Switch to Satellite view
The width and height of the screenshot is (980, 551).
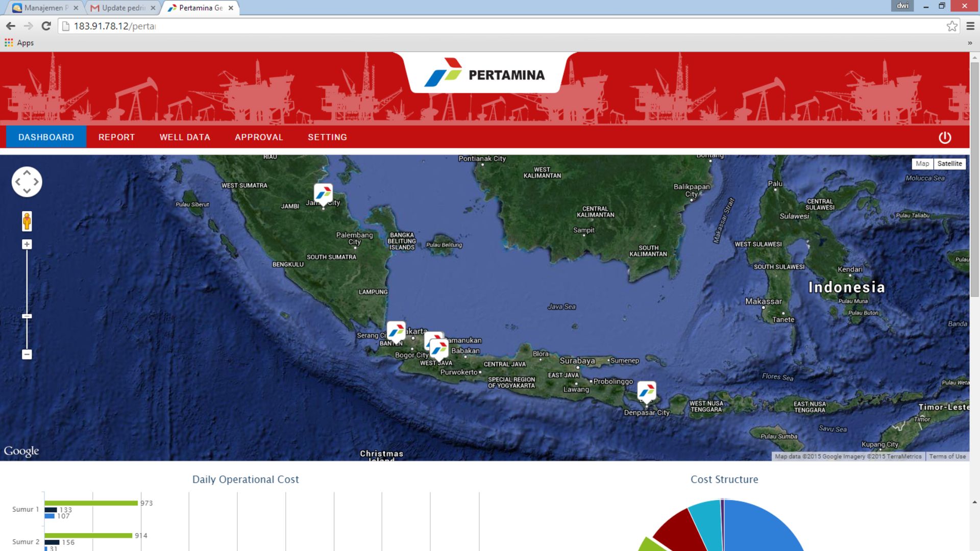(949, 164)
